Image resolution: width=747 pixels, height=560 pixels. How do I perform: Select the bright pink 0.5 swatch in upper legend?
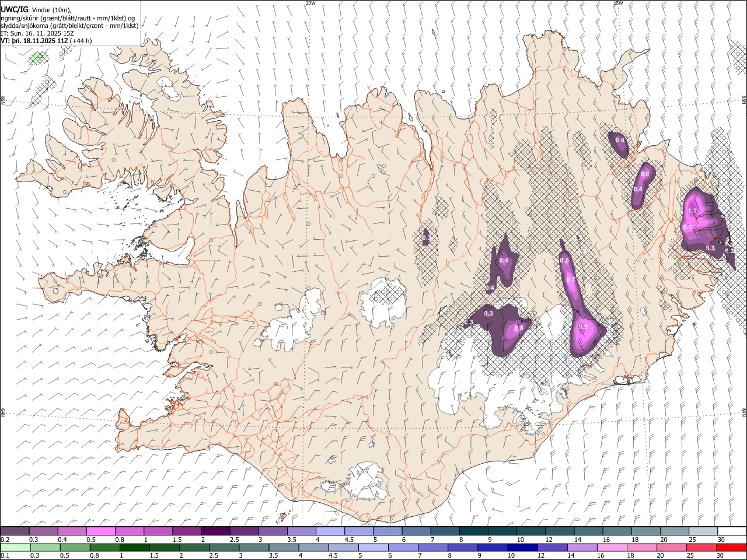pyautogui.click(x=101, y=531)
